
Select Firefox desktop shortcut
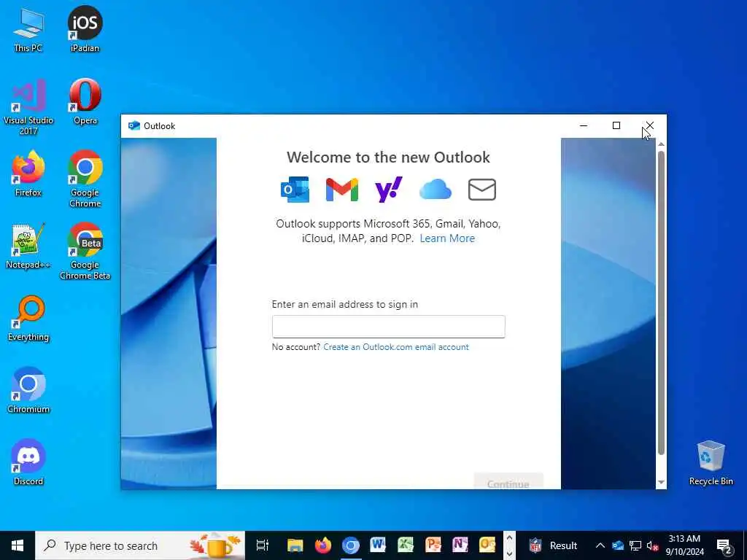tap(28, 174)
